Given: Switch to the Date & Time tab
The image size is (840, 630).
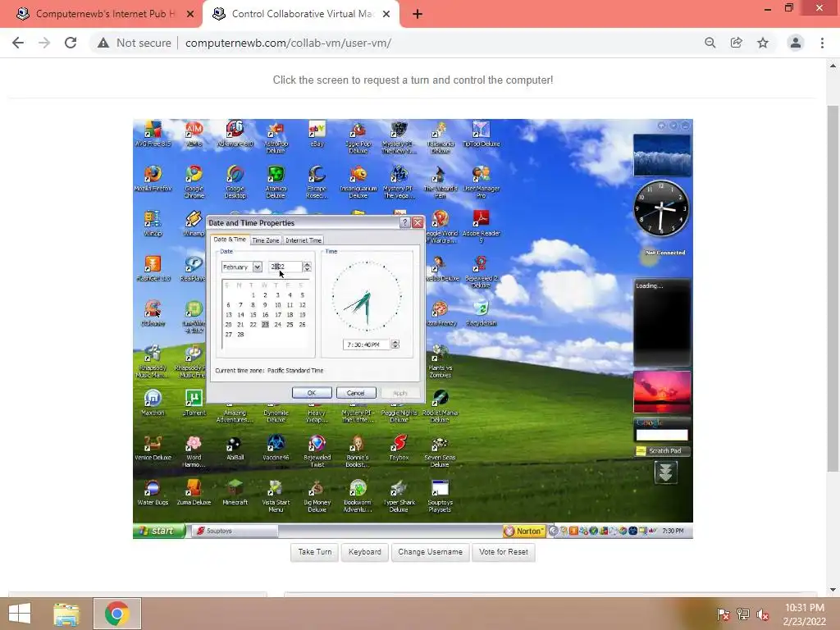Looking at the screenshot, I should pyautogui.click(x=230, y=240).
